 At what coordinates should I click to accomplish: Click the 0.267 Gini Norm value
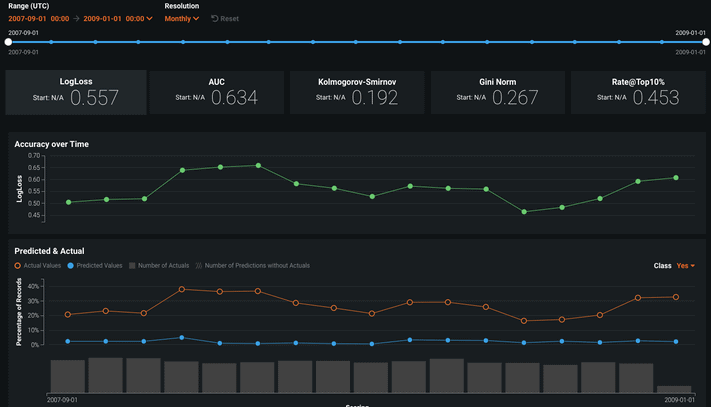pyautogui.click(x=516, y=97)
